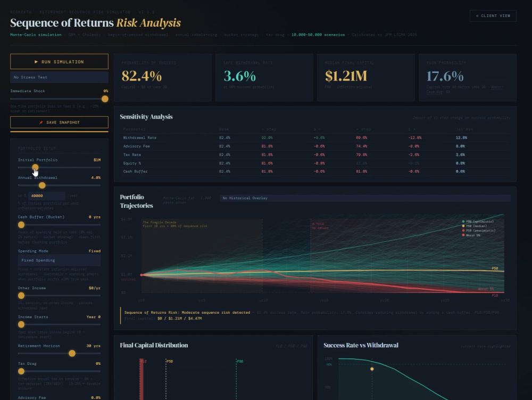Click the 17.6% ruin probability value
Viewport: 532px width, 400px height.
445,76
